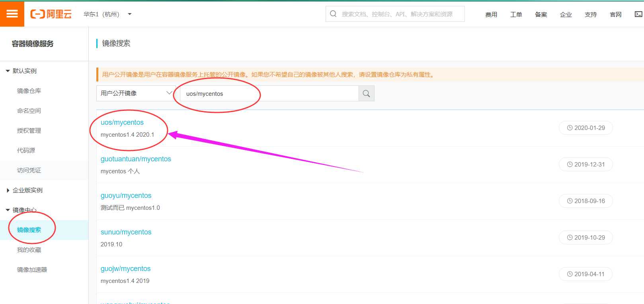Click 备案 in the top navigation
The width and height of the screenshot is (644, 304).
tap(541, 14)
